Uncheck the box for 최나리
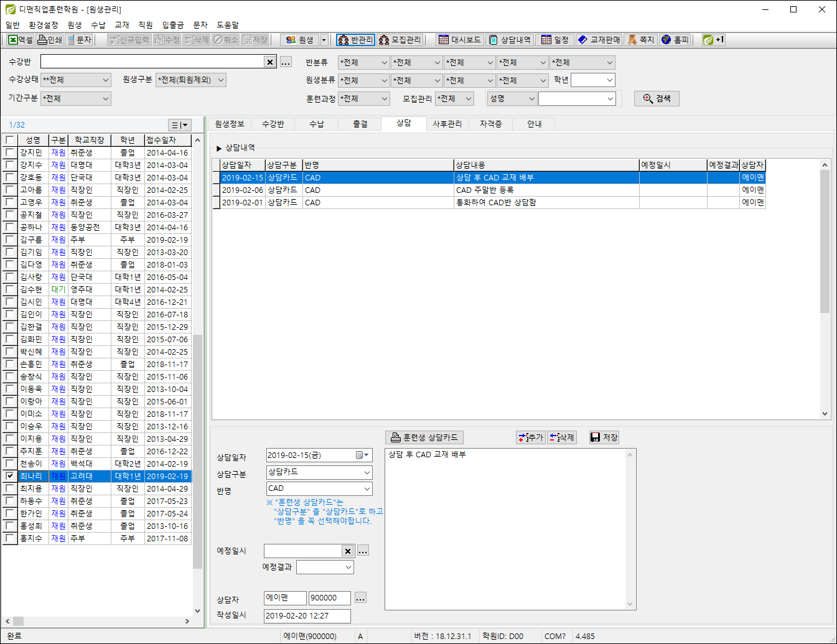837x644 pixels. point(10,476)
